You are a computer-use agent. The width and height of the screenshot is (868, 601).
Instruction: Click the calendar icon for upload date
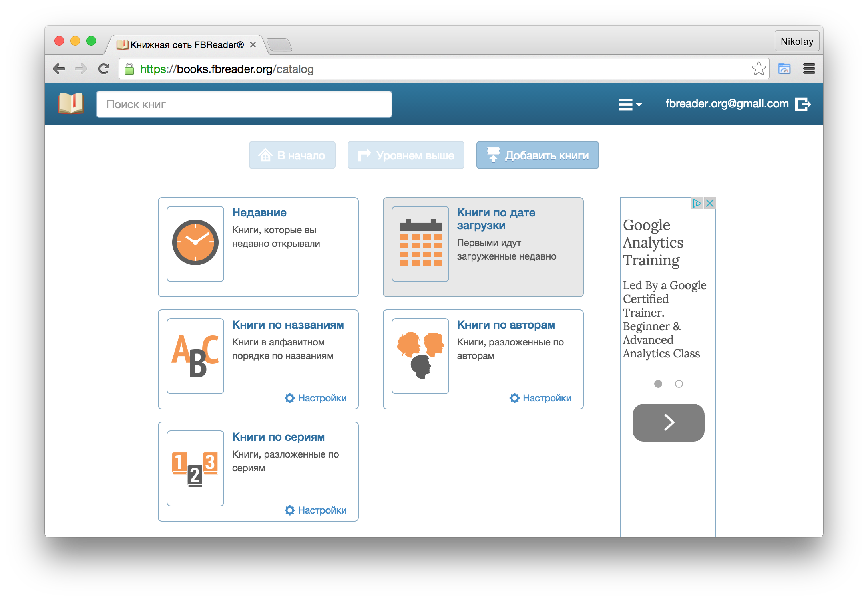click(420, 243)
